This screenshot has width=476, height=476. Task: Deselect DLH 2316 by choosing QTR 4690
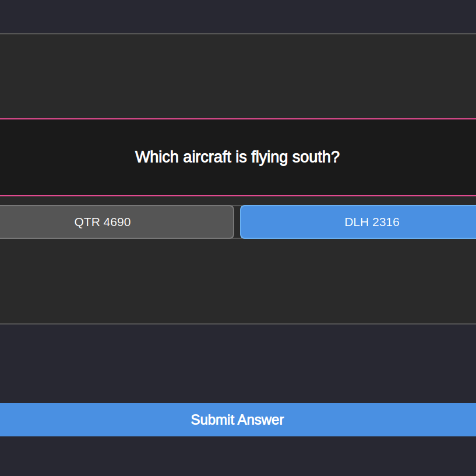pos(103,222)
